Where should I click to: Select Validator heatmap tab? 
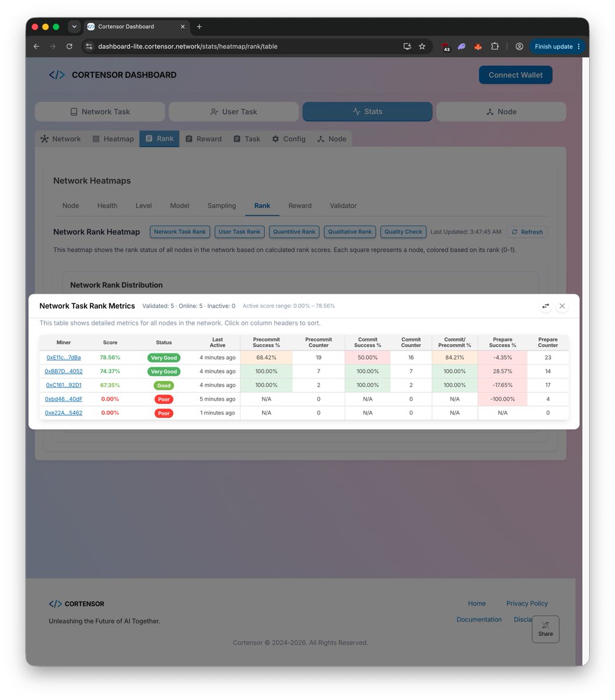tap(343, 205)
